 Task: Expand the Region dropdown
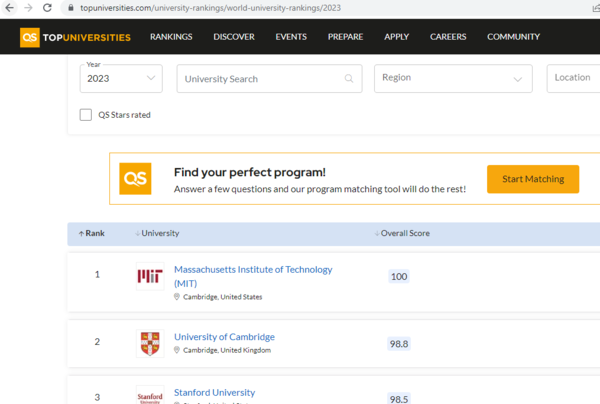point(453,78)
